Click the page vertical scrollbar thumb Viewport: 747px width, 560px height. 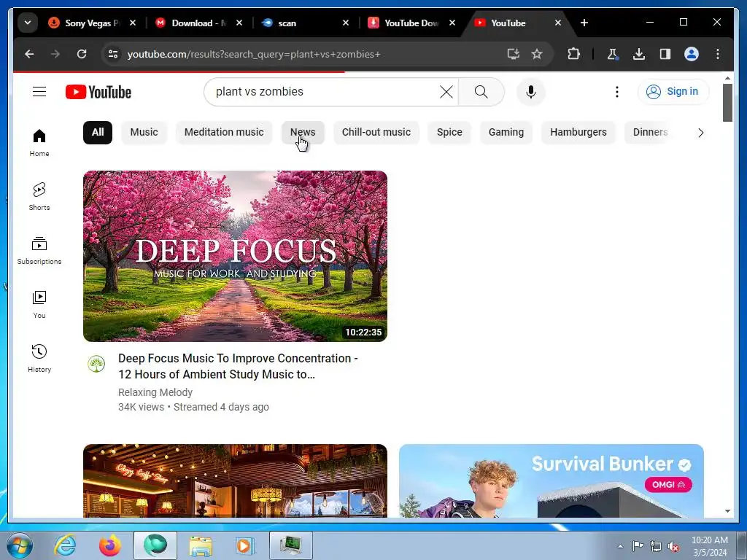(x=727, y=103)
